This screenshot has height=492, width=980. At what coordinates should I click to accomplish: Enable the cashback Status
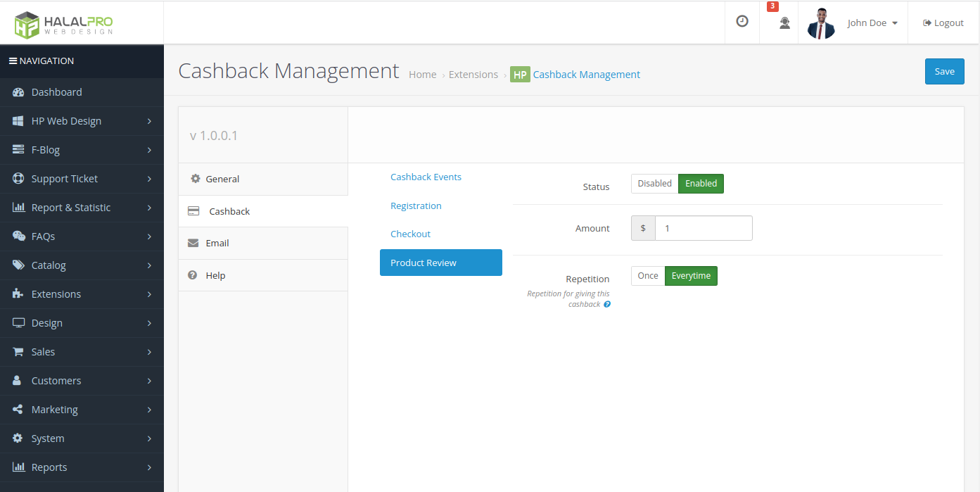[700, 183]
